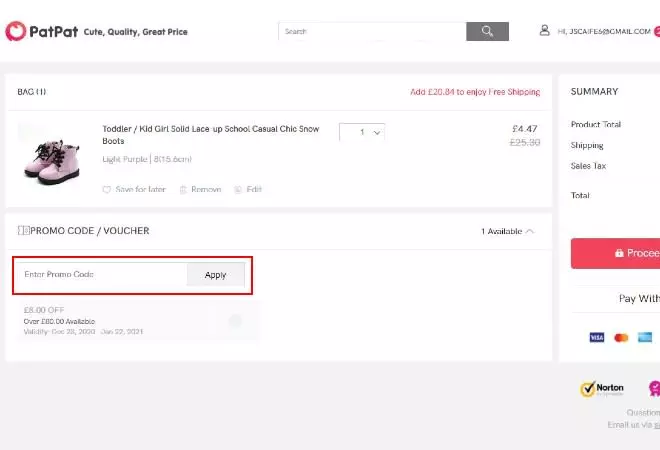The image size is (660, 450).
Task: Click the £4.47 price
Action: pyautogui.click(x=524, y=129)
